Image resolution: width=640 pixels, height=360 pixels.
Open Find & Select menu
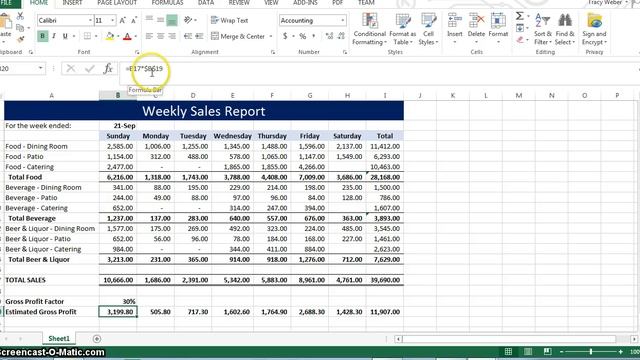click(x=565, y=29)
